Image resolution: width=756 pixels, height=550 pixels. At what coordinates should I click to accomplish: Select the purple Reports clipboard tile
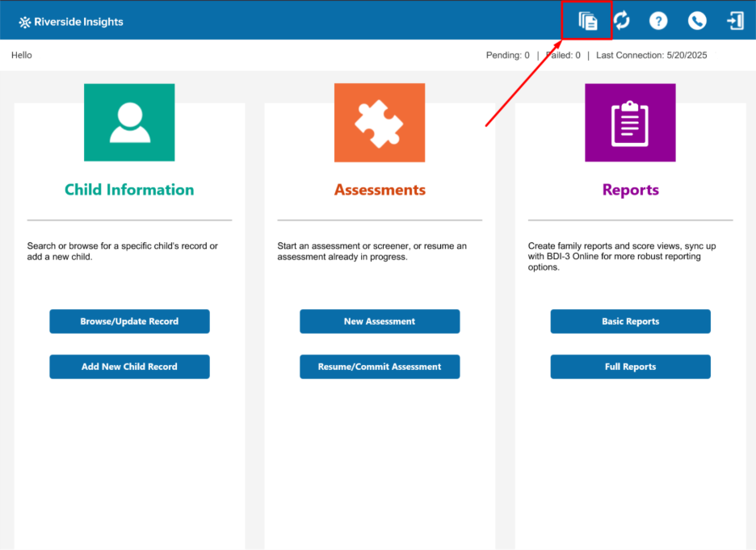pyautogui.click(x=630, y=123)
